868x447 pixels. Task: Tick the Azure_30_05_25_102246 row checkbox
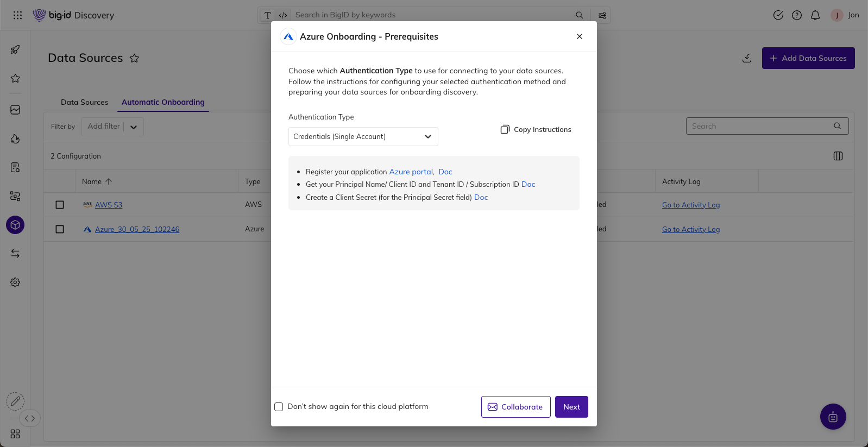point(60,229)
